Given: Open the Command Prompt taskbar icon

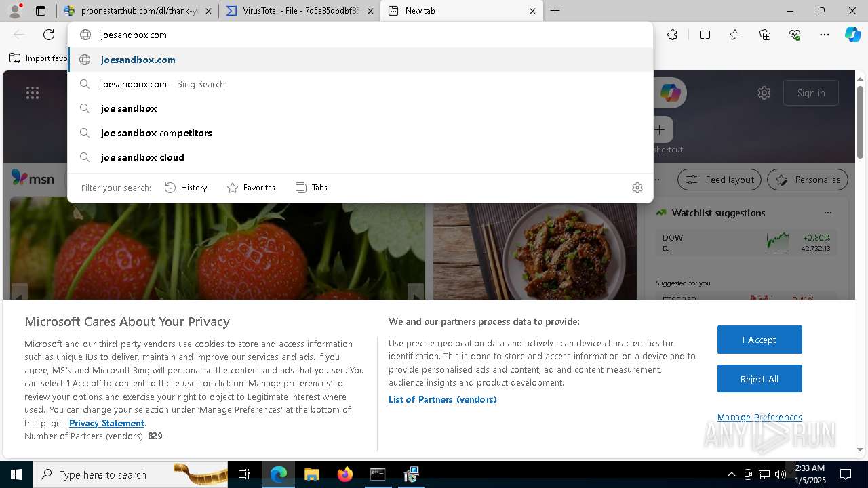Looking at the screenshot, I should pyautogui.click(x=378, y=474).
